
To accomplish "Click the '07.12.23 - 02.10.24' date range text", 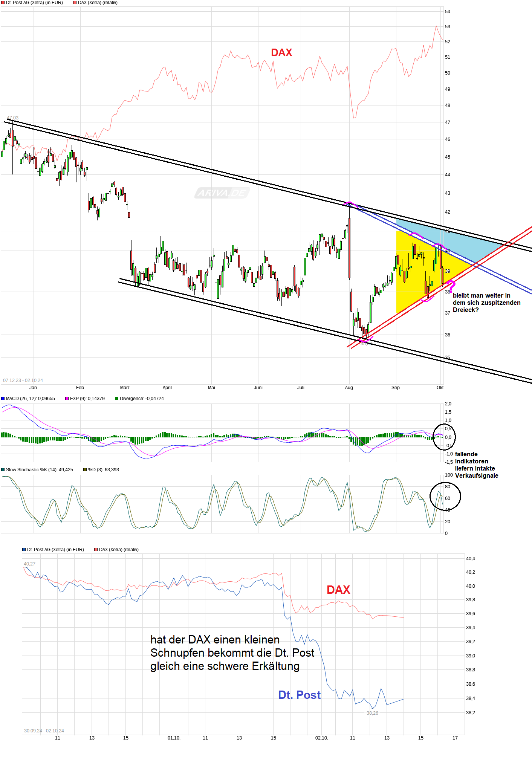I will [23, 381].
